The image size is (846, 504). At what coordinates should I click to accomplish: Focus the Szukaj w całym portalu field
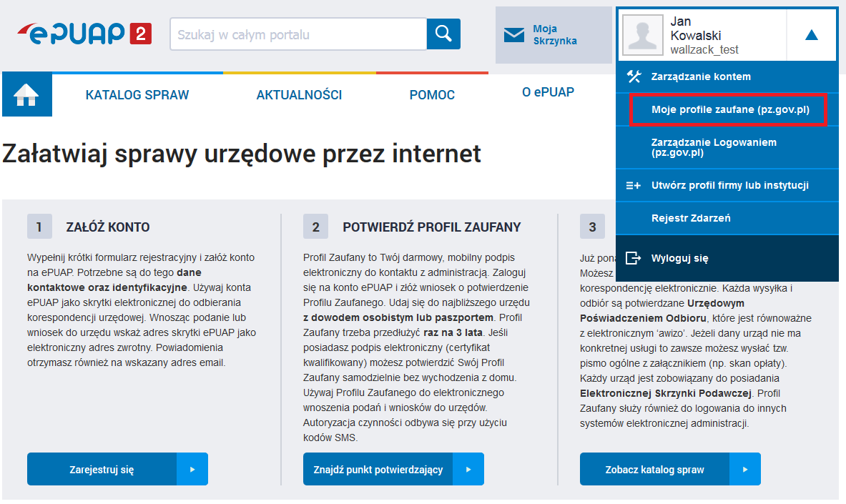coord(298,34)
